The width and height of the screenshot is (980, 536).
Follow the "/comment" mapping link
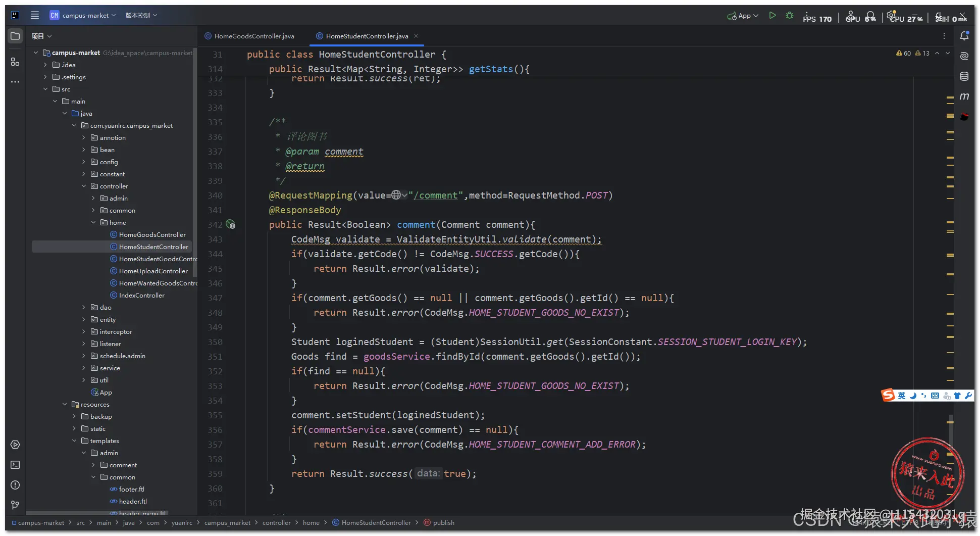tap(436, 196)
